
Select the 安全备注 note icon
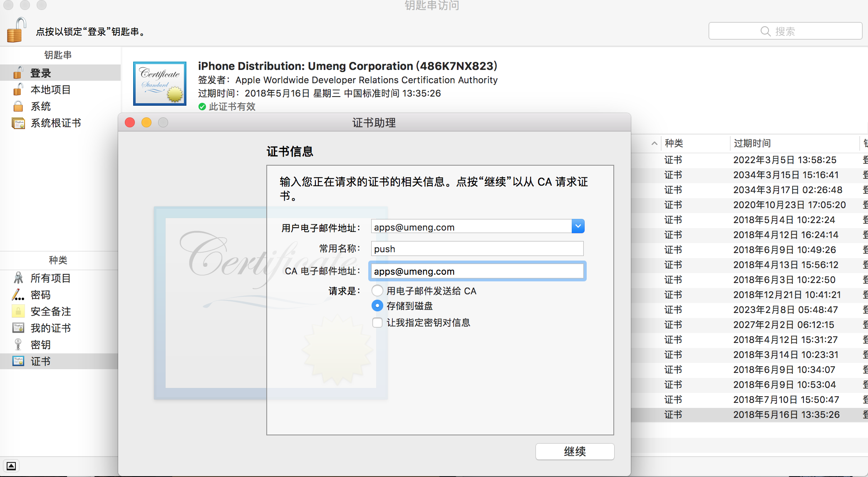(x=18, y=311)
